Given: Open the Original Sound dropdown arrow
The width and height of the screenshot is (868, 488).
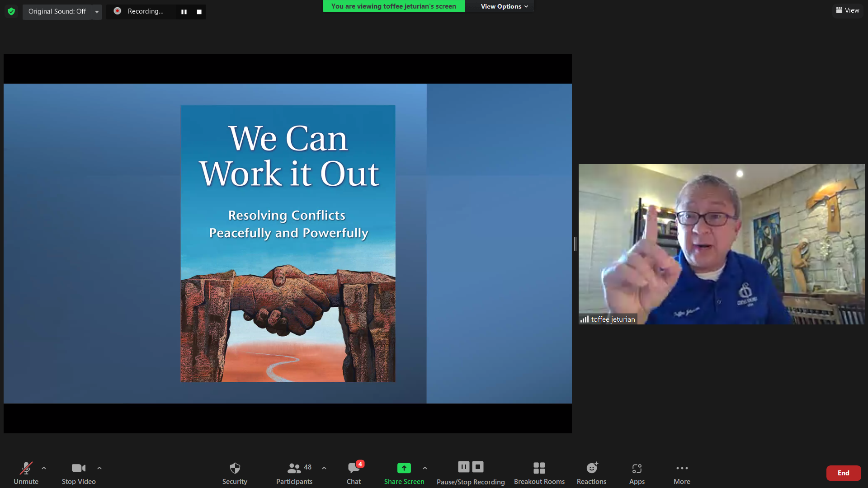Looking at the screenshot, I should [x=97, y=12].
